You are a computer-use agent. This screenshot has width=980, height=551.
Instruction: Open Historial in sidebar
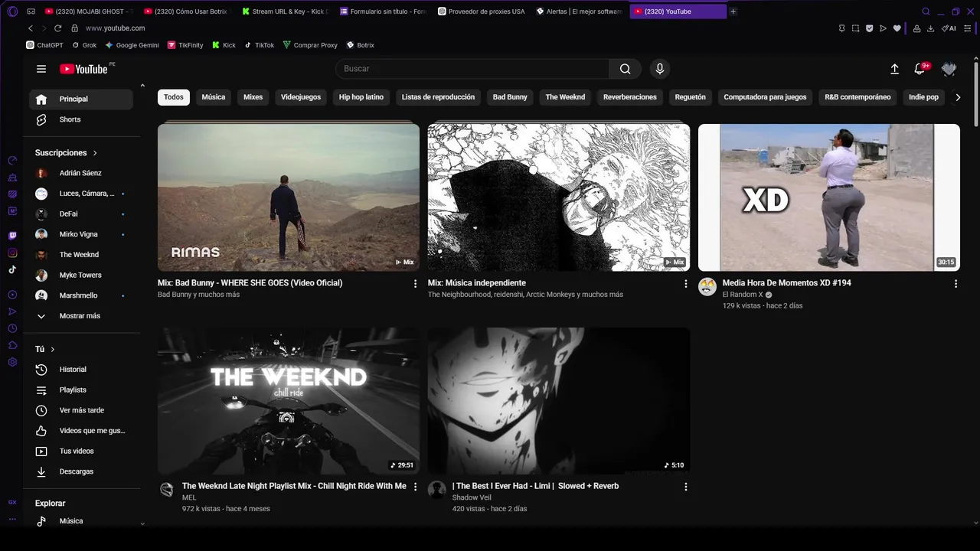[81, 370]
